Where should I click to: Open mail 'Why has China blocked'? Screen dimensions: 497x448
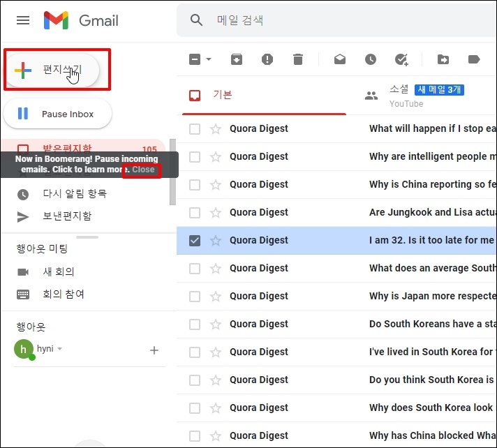click(336, 435)
